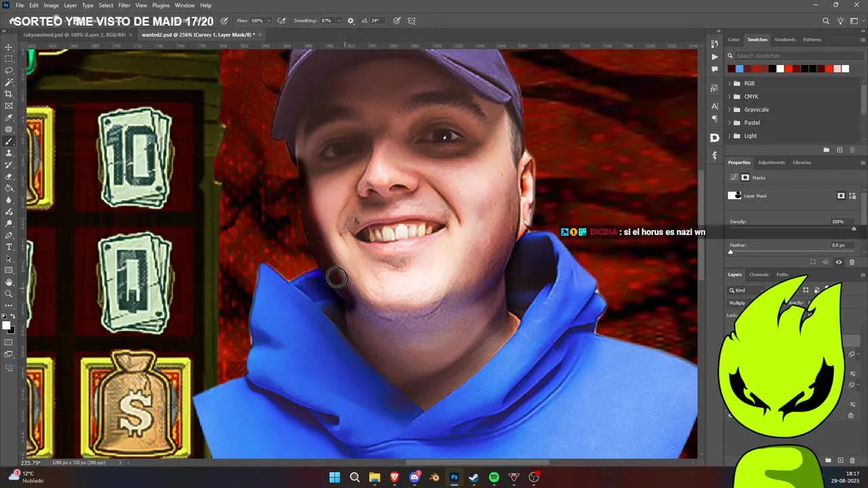Select the Eyedropper tool
The image size is (868, 488).
9,118
